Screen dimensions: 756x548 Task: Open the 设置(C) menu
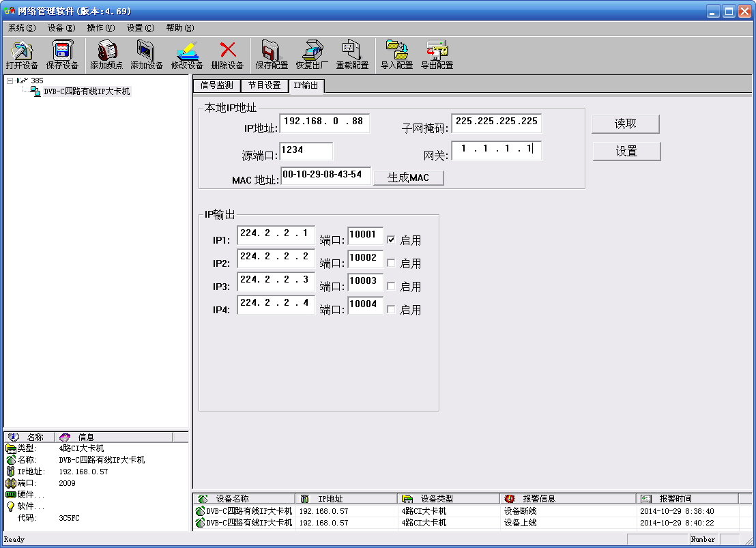(141, 28)
